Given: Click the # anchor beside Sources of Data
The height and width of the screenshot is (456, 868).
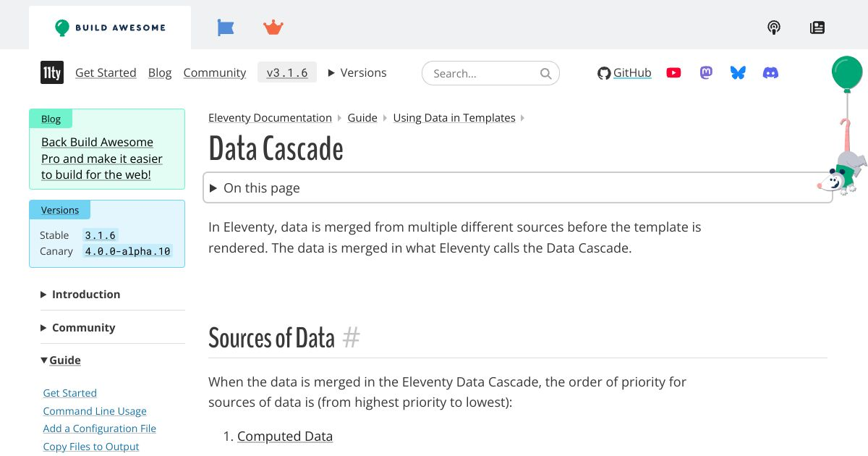Looking at the screenshot, I should coord(351,337).
